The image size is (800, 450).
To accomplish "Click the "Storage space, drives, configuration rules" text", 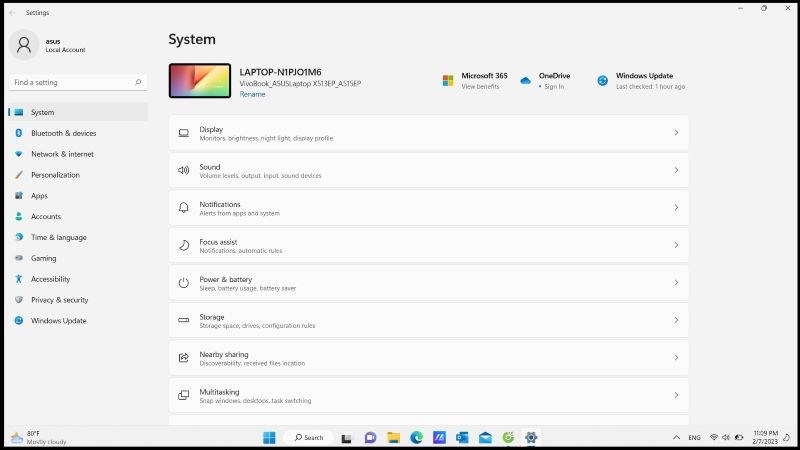I will click(257, 326).
